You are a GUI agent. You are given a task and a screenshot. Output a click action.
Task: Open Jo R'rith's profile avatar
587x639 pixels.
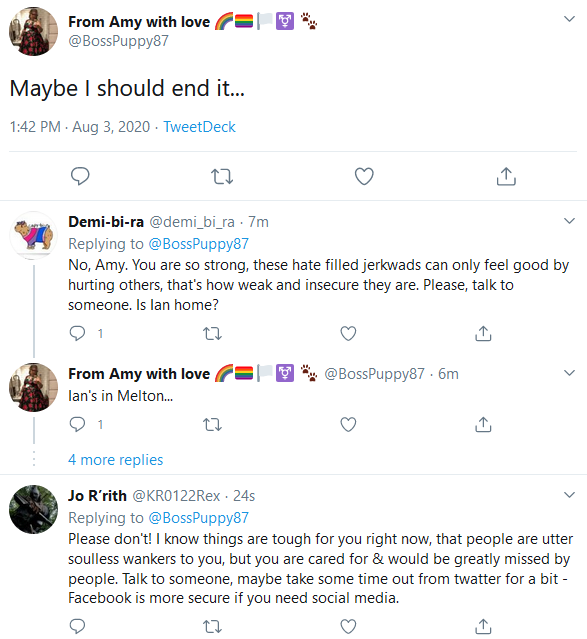[33, 509]
